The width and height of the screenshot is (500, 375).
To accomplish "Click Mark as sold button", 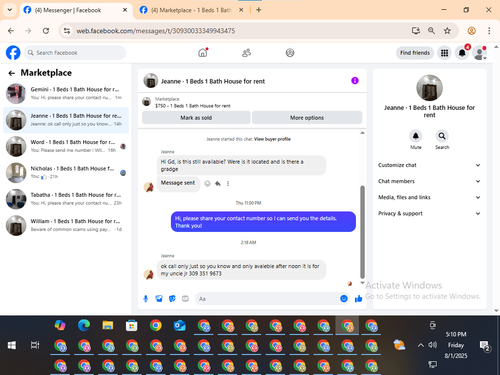I will [x=196, y=118].
